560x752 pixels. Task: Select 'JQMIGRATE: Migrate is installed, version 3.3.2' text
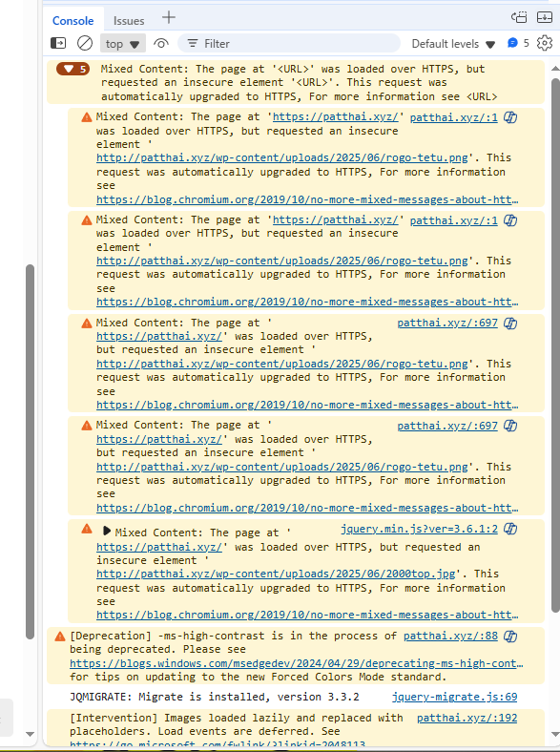[x=215, y=697]
